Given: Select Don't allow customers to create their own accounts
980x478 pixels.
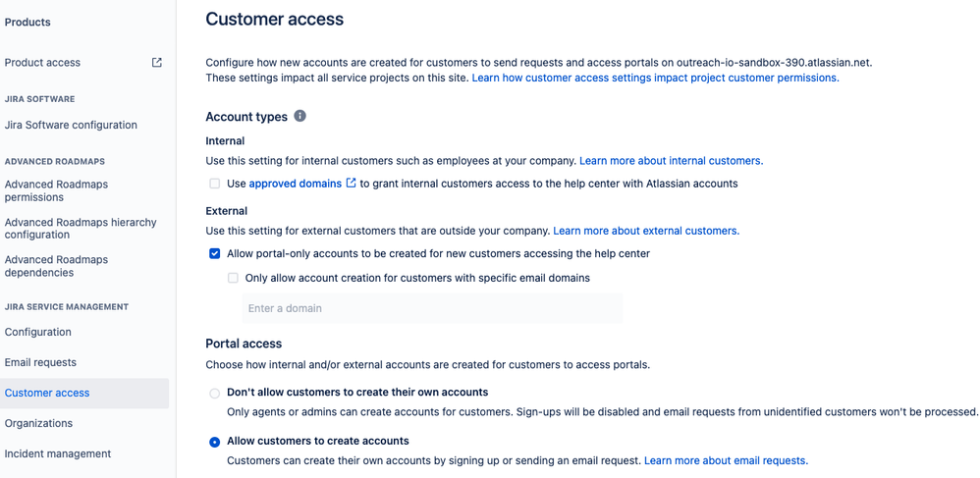Looking at the screenshot, I should coord(215,393).
